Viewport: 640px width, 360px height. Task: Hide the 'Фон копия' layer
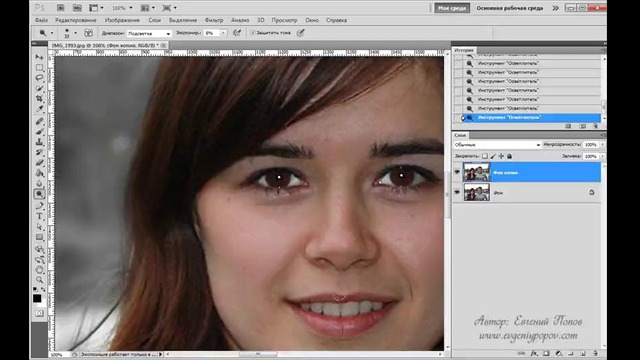pyautogui.click(x=457, y=172)
